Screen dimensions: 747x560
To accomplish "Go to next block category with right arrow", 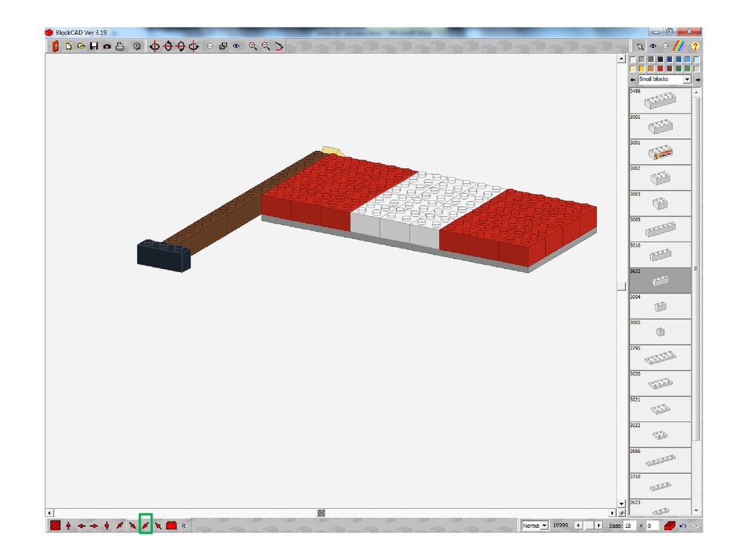I will pyautogui.click(x=698, y=79).
